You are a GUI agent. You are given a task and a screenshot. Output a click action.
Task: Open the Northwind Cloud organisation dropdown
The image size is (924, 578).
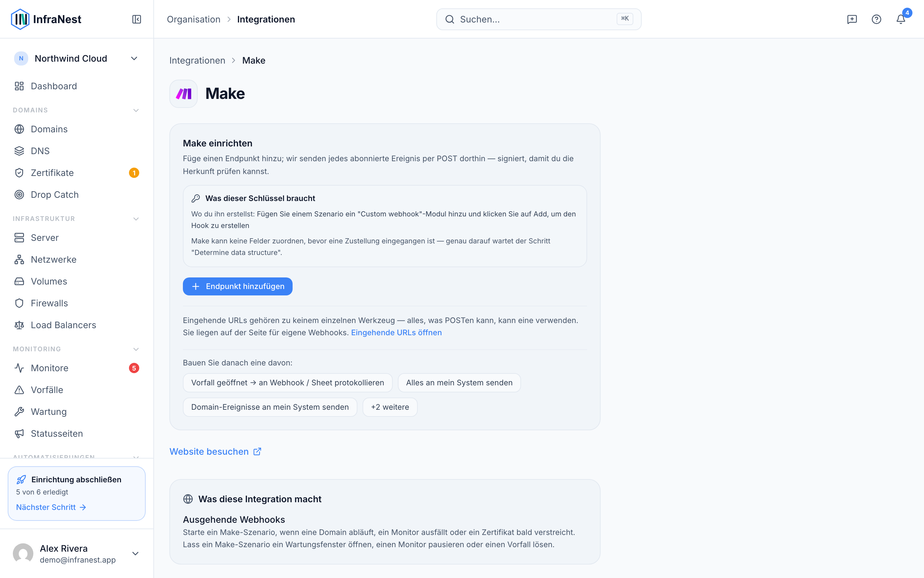76,58
